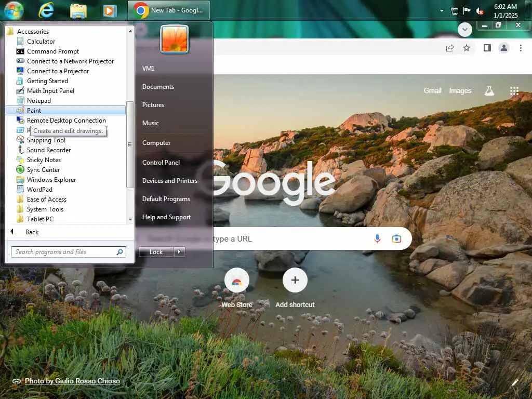Image resolution: width=532 pixels, height=399 pixels.
Task: Open Help and Support
Action: coord(166,217)
